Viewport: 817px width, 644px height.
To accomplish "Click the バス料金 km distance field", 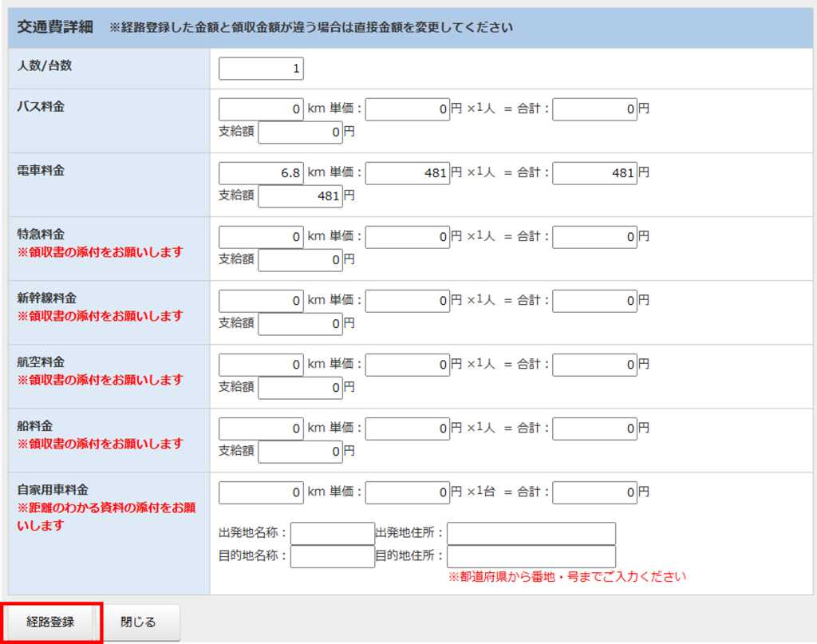I will click(x=261, y=109).
